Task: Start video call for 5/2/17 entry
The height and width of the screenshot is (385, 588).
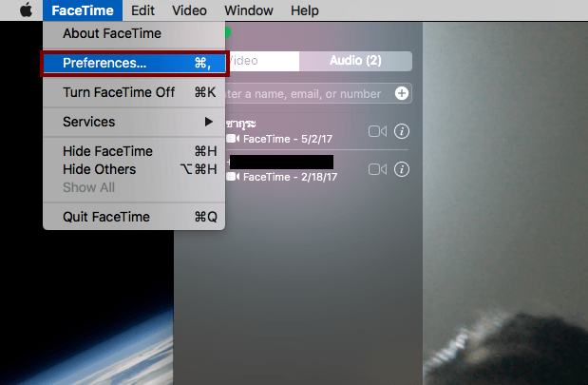Action: tap(377, 131)
